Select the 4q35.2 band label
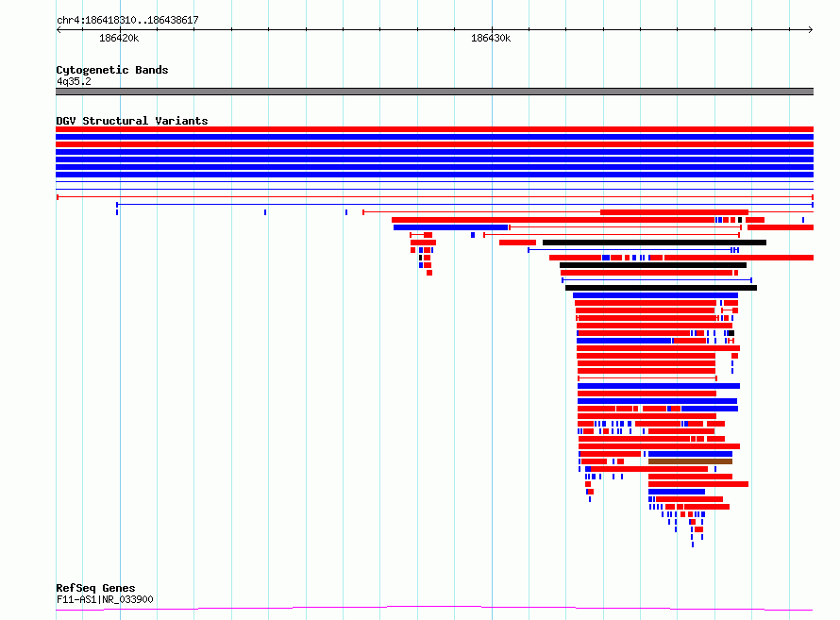Viewport: 840px width, 620px height. 74,81
